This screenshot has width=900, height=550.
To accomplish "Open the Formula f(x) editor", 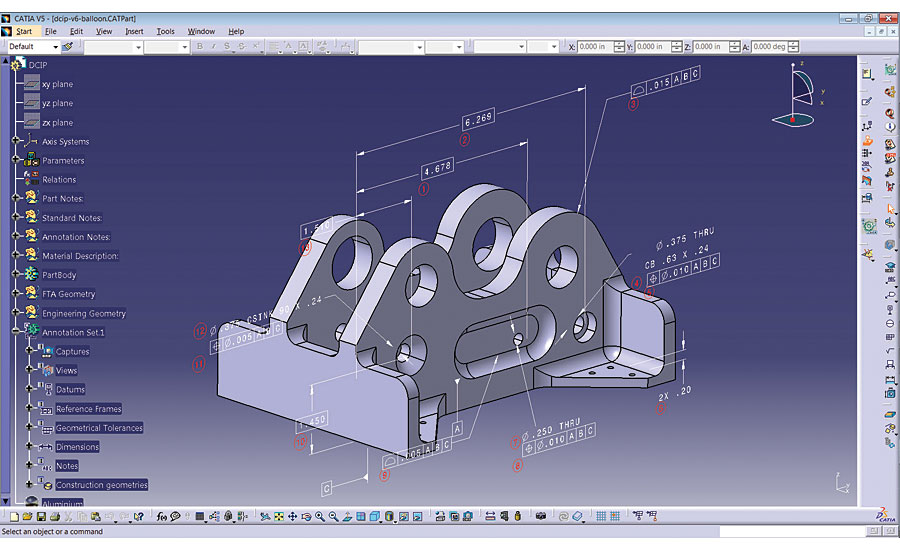I will coord(162,516).
